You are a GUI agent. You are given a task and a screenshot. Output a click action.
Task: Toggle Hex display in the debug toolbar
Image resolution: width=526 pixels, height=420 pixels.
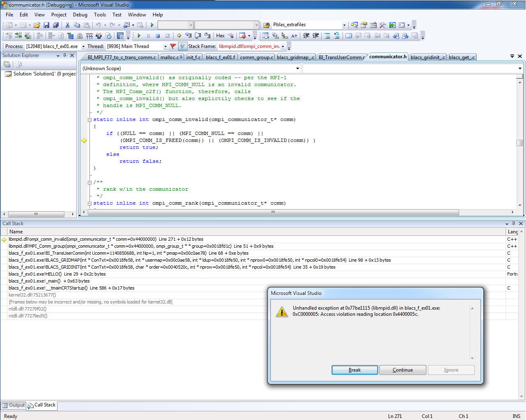tap(220, 36)
